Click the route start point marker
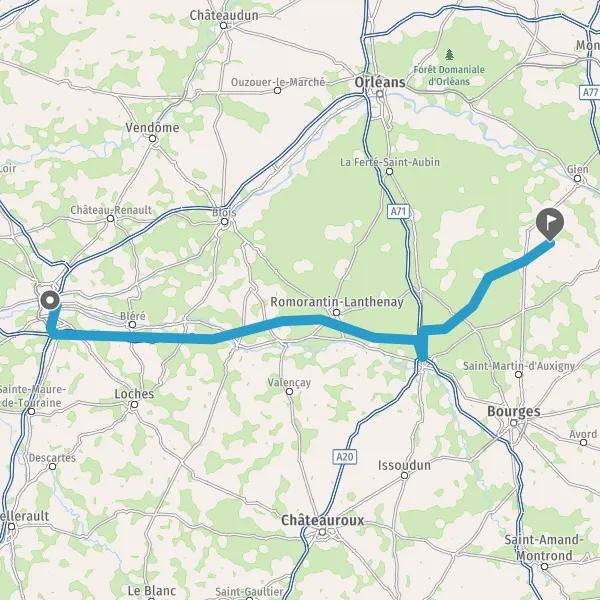 click(50, 300)
